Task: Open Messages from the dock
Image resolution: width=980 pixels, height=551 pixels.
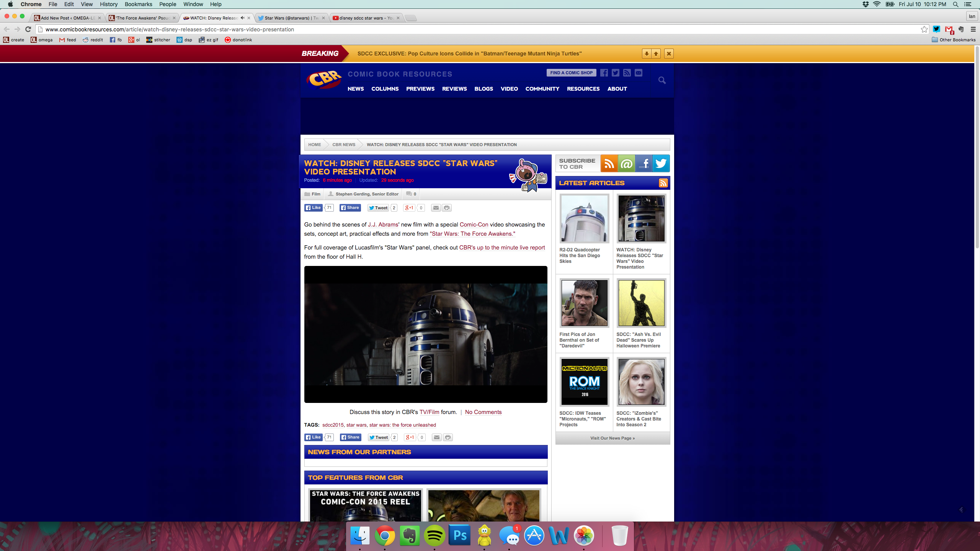Action: click(509, 535)
